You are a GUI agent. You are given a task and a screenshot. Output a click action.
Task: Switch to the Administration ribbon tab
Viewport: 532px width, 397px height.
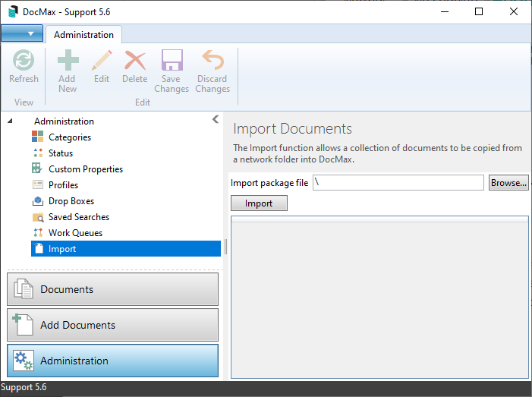tap(83, 35)
